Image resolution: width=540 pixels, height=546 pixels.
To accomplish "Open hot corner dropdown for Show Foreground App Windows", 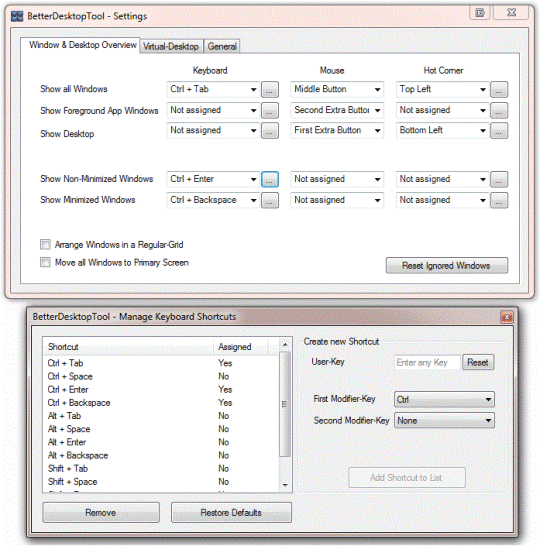I will pos(443,110).
